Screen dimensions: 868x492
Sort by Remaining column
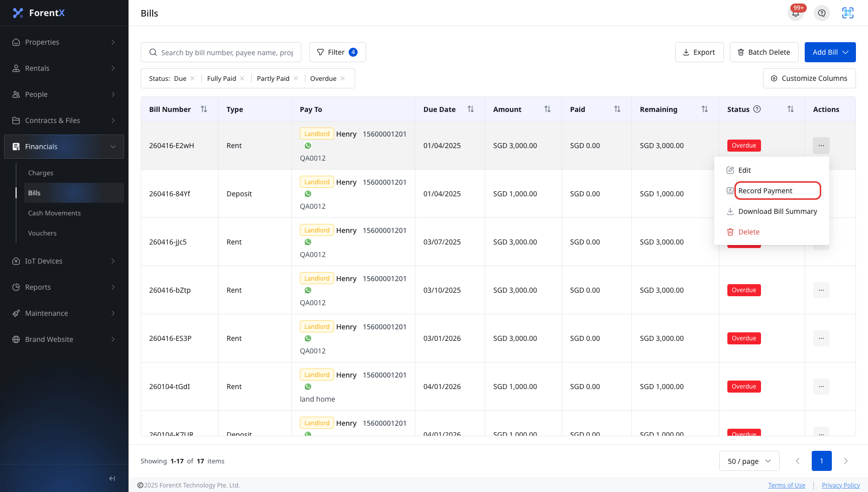coord(705,109)
